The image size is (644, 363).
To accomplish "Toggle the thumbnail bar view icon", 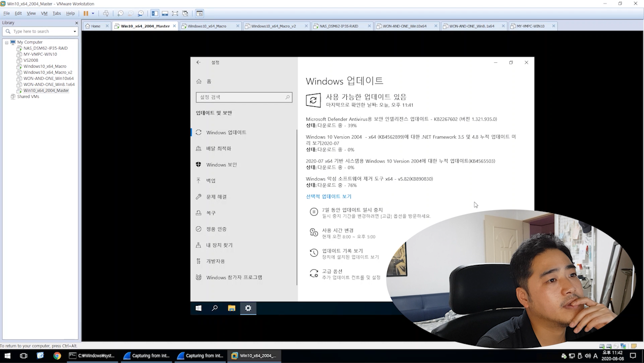I will [x=165, y=13].
